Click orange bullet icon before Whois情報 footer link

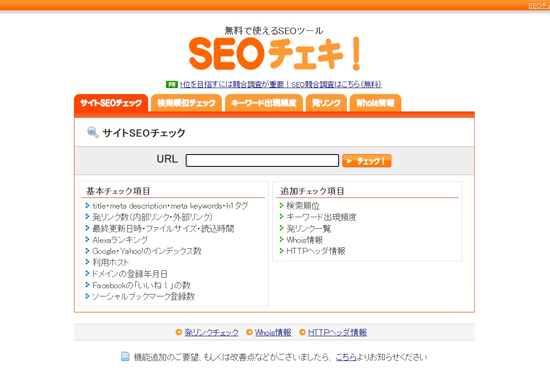point(249,332)
